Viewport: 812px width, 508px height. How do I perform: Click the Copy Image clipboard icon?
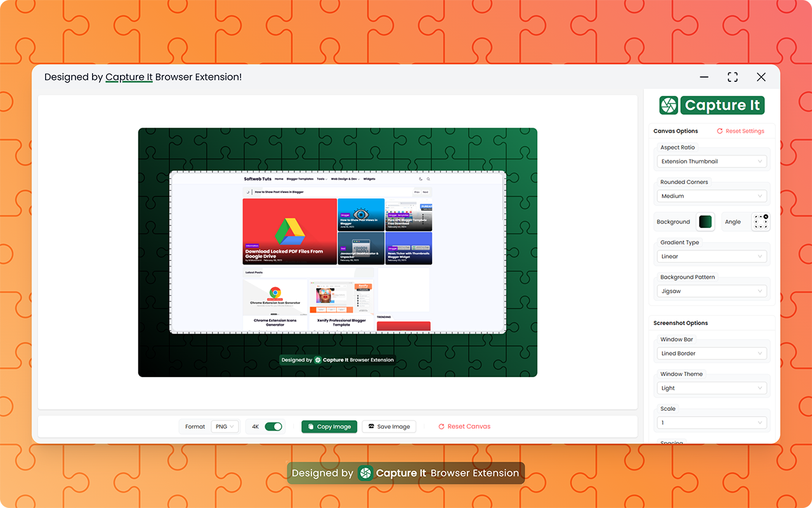tap(310, 426)
